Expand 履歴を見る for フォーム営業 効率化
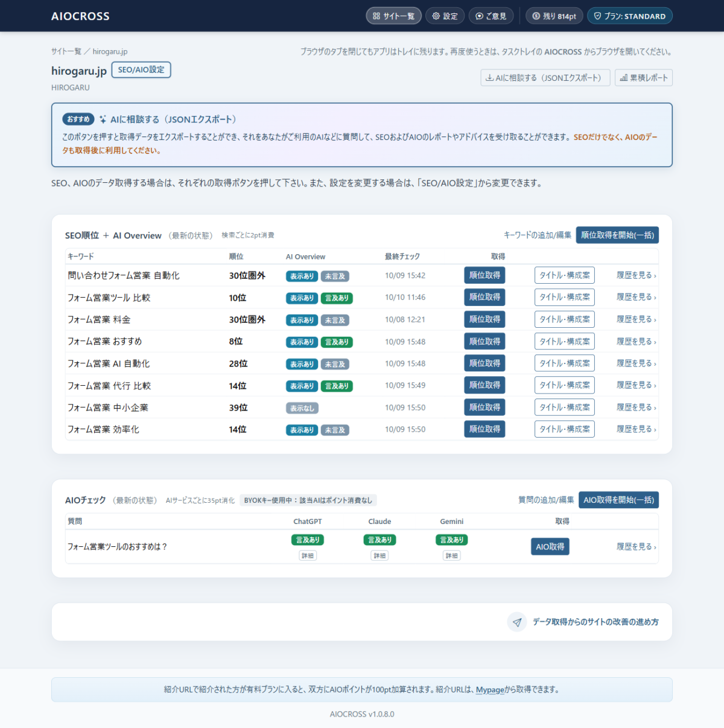The width and height of the screenshot is (724, 728). click(x=636, y=429)
